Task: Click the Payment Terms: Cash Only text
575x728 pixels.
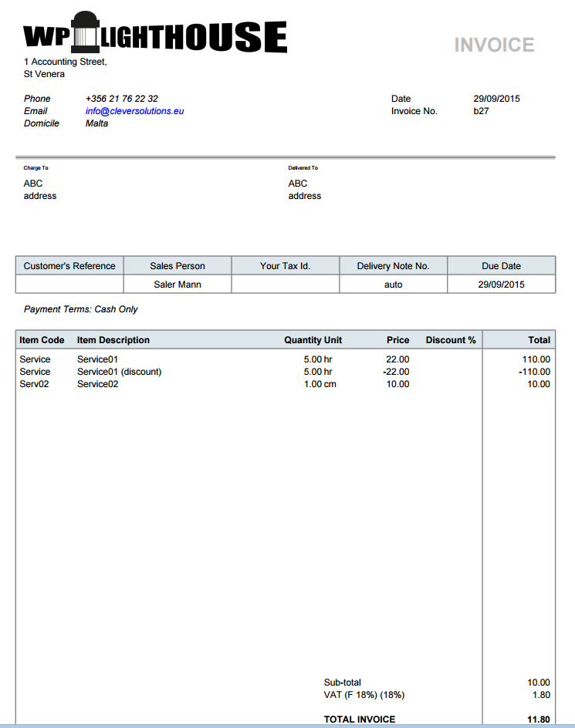Action: 81,309
